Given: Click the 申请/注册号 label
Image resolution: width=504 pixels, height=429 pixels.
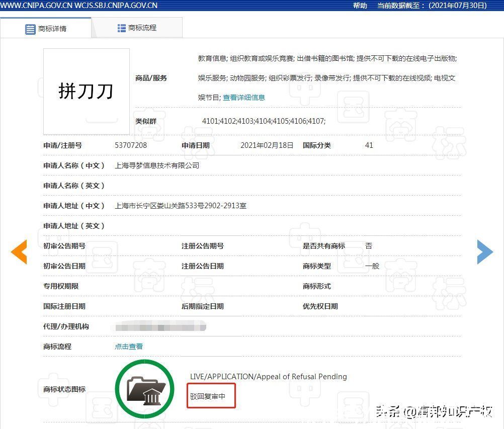Looking at the screenshot, I should [63, 145].
